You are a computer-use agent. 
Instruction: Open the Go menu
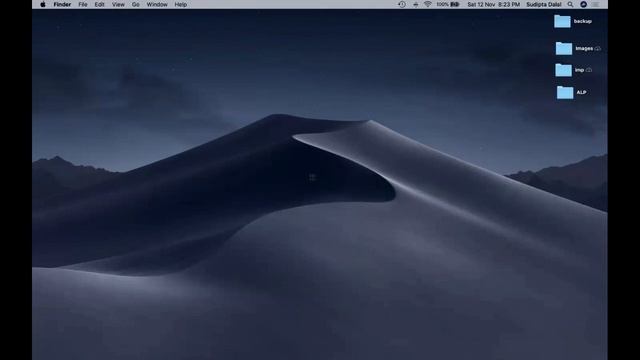[136, 4]
